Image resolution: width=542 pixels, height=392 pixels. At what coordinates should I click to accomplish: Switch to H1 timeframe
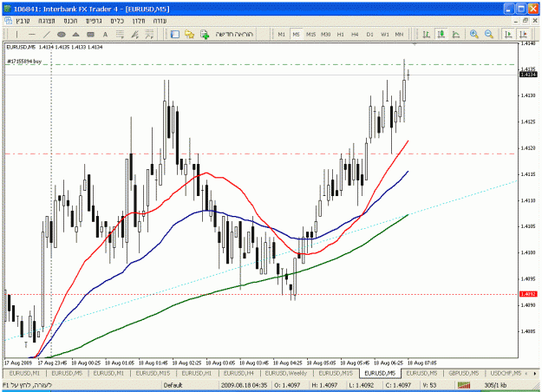coord(341,34)
